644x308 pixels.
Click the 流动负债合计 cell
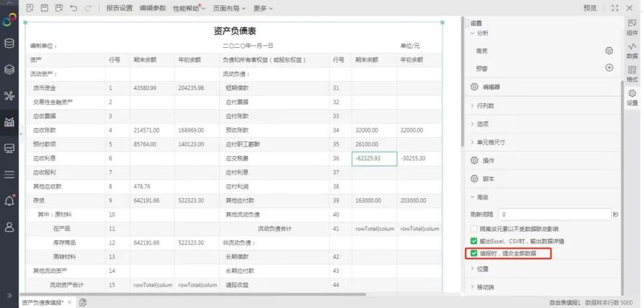[x=274, y=229]
